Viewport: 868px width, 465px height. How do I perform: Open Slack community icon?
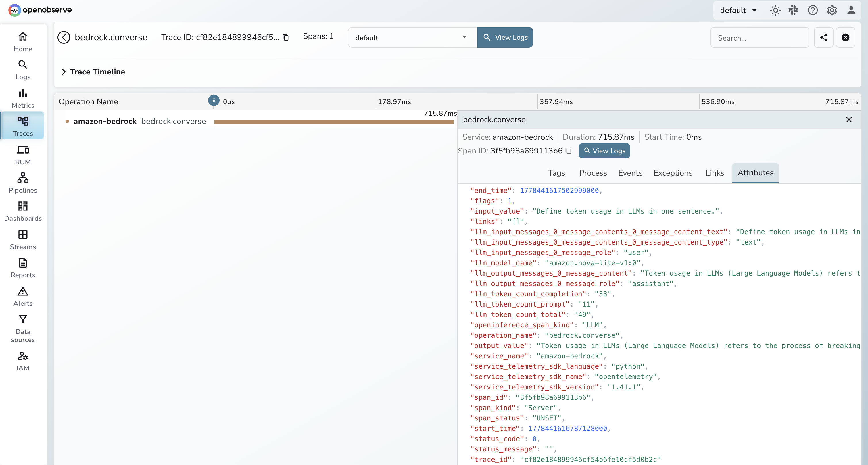tap(793, 10)
